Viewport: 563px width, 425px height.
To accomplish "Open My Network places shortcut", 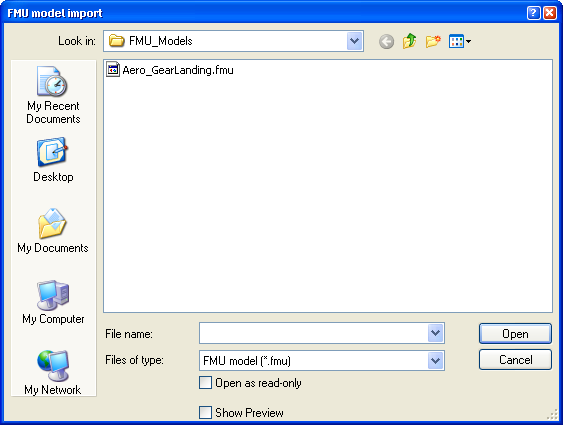I will tap(53, 372).
